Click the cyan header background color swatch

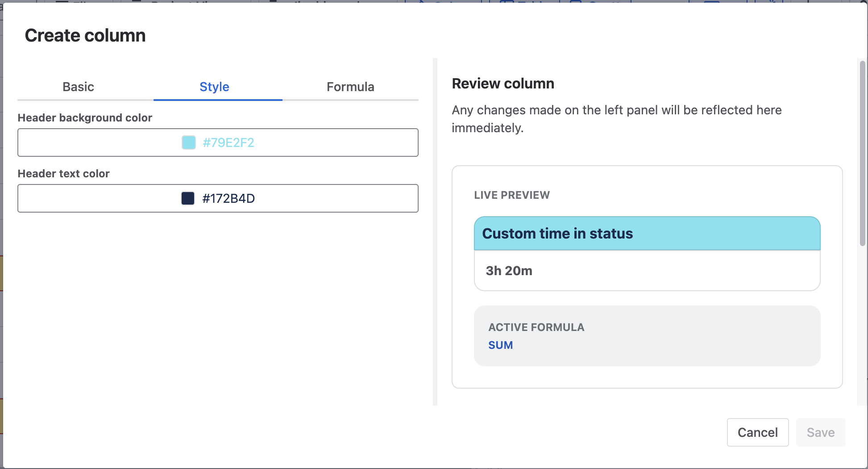189,142
